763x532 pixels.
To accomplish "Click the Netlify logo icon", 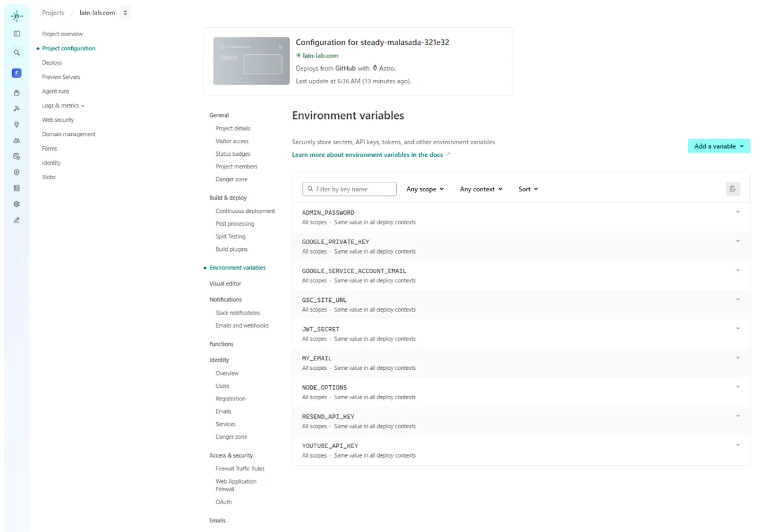I will 17,17.
